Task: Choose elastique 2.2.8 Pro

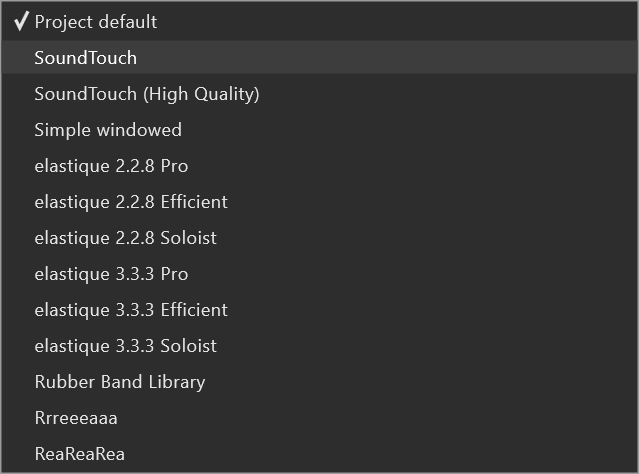Action: [320, 166]
